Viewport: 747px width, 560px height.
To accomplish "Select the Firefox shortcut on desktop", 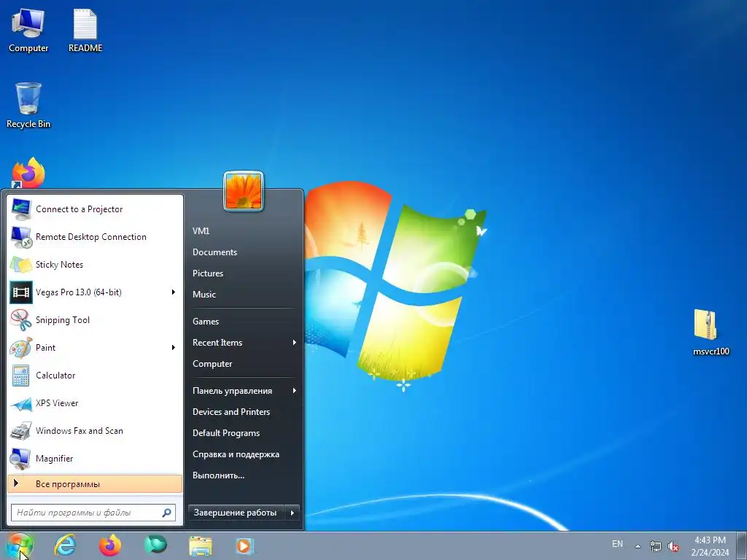I will click(x=28, y=174).
